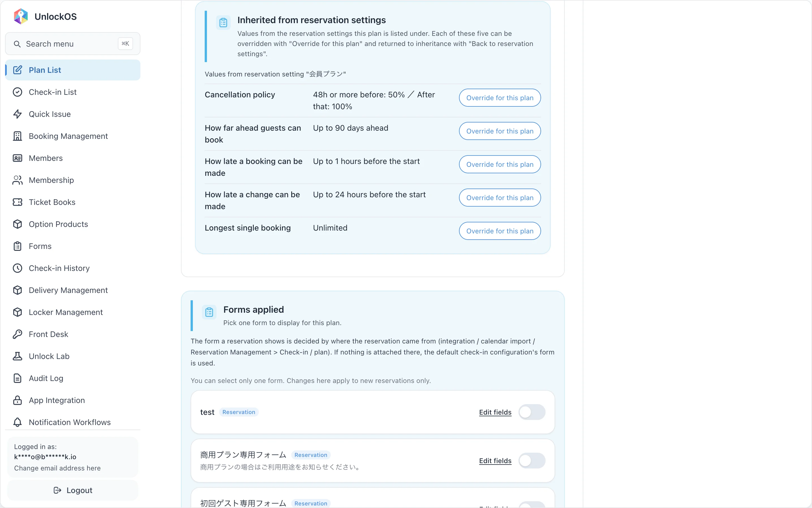
Task: Click the Plan List pencil icon
Action: (x=17, y=70)
